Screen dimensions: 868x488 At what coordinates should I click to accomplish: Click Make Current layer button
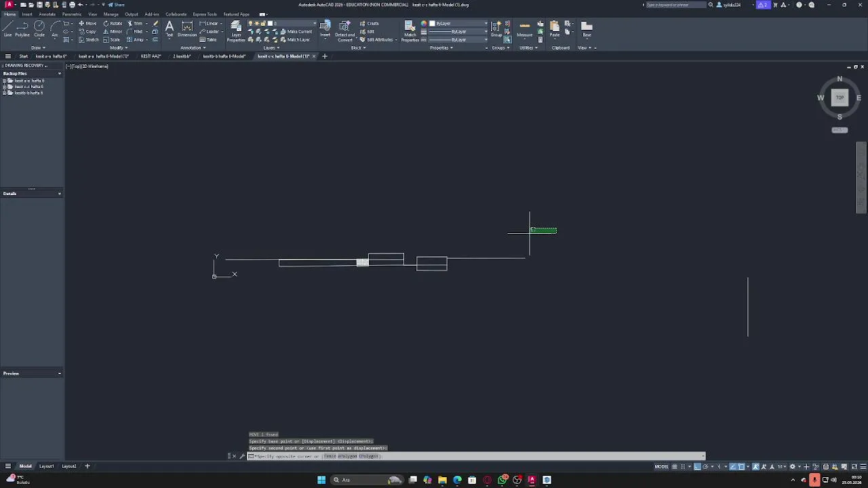[296, 31]
